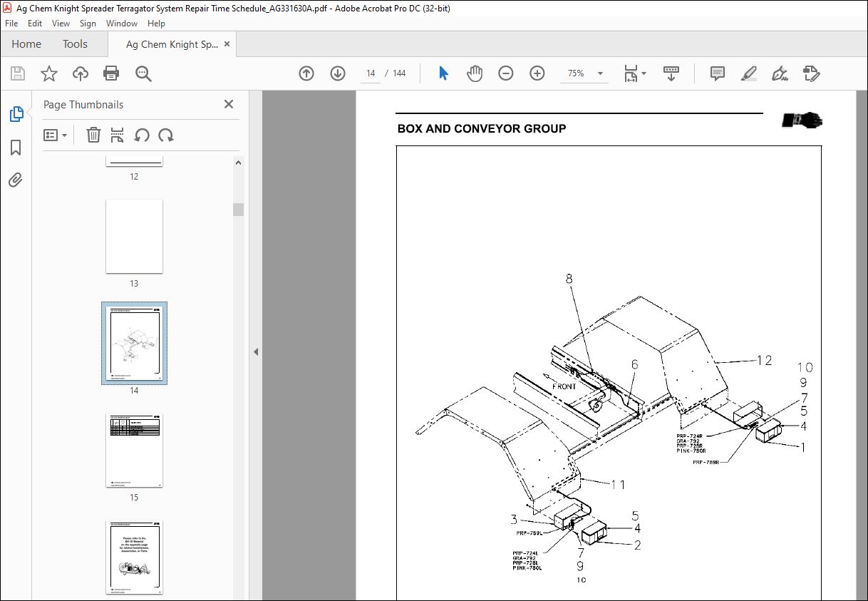Click the scrolling mode keyboard icon
This screenshot has width=868, height=601.
pos(671,73)
